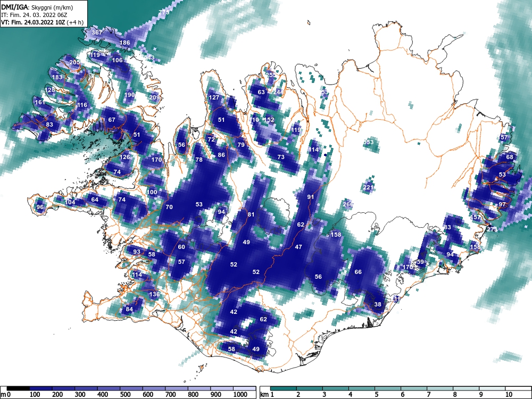Click the 67 visibility value on the map
The height and width of the screenshot is (399, 532).
coord(112,120)
